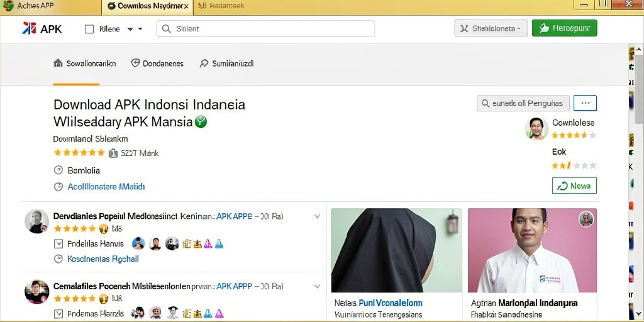Viewport: 644px width, 322px height.
Task: Click small avatar badge on pink photo
Action: (586, 219)
